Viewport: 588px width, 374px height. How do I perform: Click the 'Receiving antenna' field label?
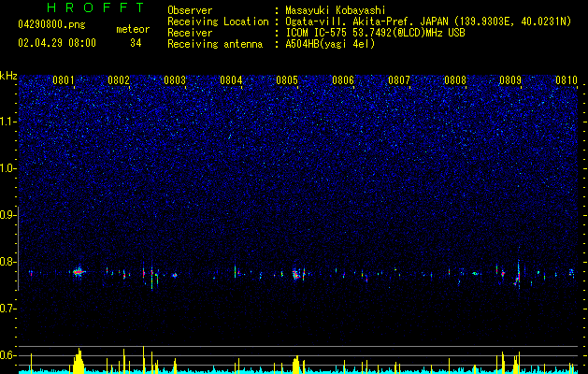(215, 44)
